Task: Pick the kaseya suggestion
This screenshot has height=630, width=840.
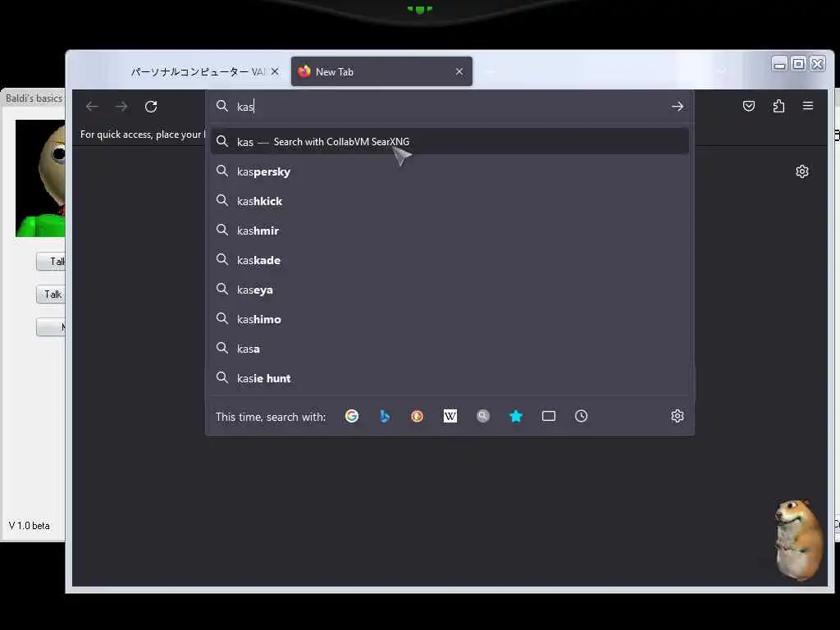Action: click(450, 290)
